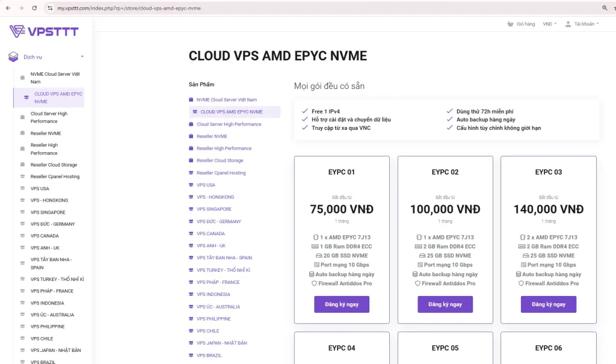Click VPS ANH - UK product link
Image resolution: width=616 pixels, height=364 pixels.
211,245
